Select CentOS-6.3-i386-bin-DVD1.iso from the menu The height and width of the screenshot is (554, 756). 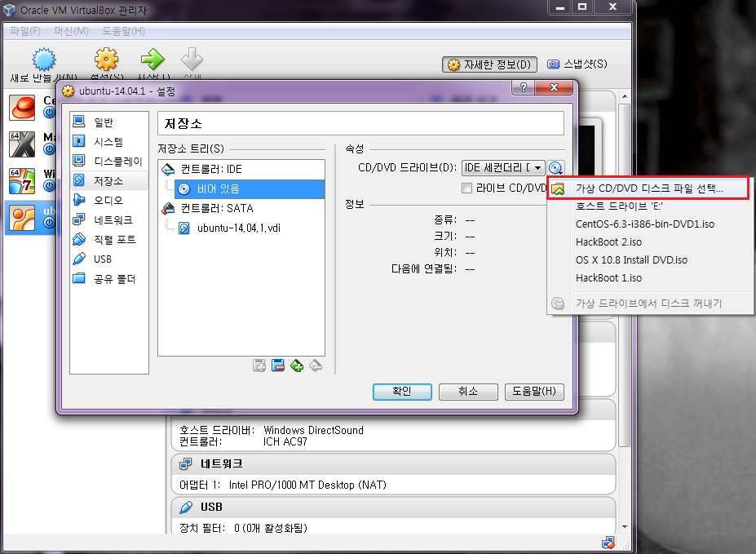click(644, 224)
